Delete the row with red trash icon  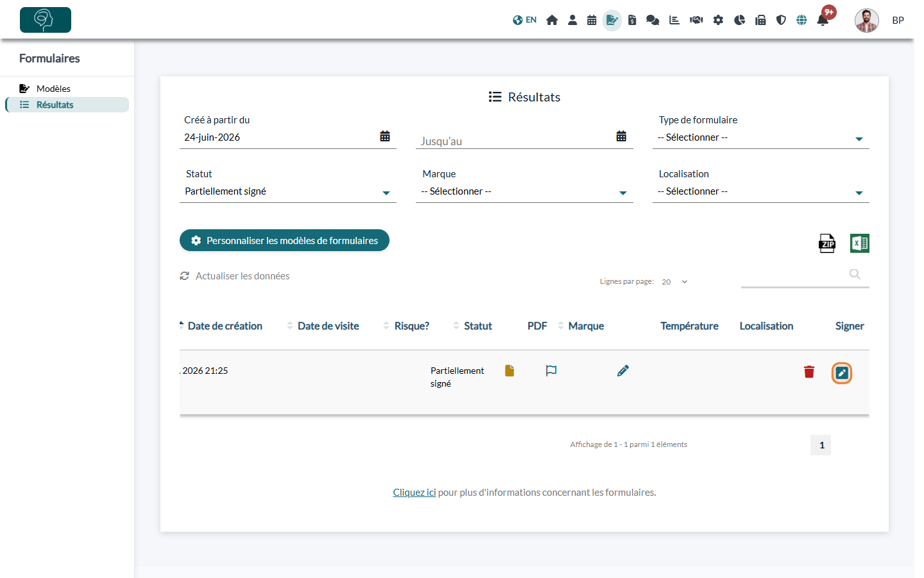click(809, 372)
